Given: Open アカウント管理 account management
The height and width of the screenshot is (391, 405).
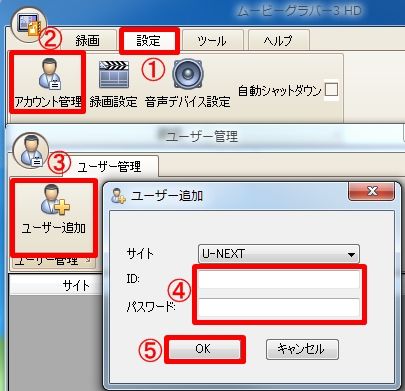Looking at the screenshot, I should (x=48, y=83).
